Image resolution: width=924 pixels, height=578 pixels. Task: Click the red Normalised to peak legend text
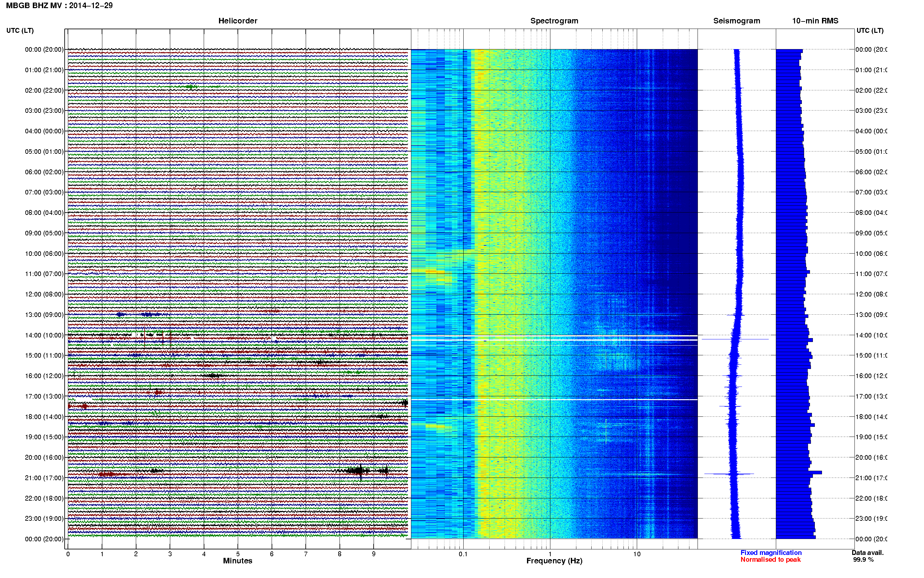[770, 560]
